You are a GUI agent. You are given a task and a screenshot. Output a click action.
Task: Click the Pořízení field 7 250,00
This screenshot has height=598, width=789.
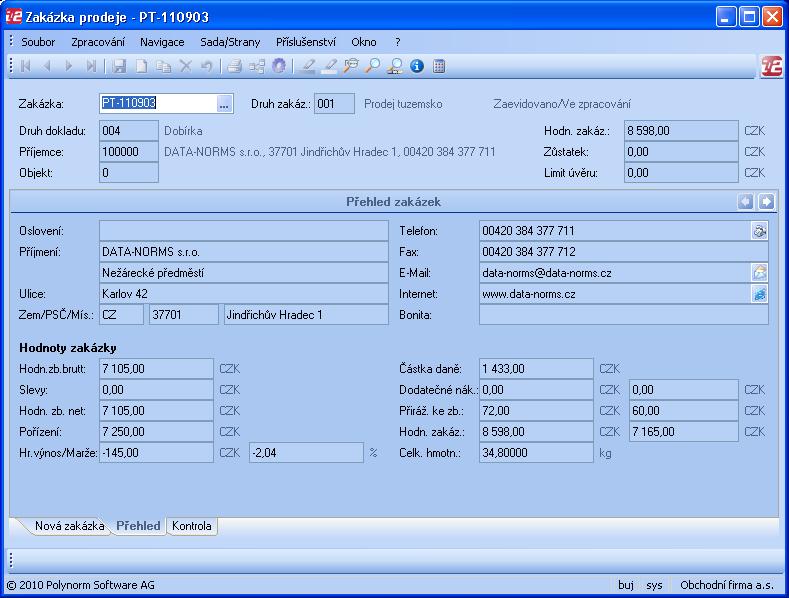(x=156, y=431)
